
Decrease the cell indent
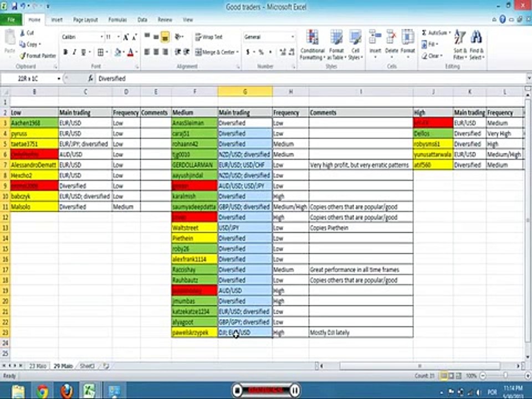[177, 52]
